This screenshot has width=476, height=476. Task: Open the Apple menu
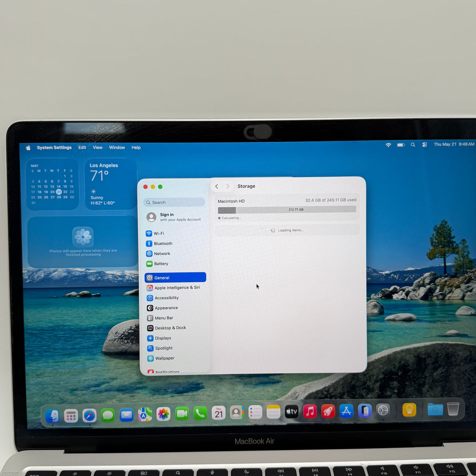[x=28, y=147]
